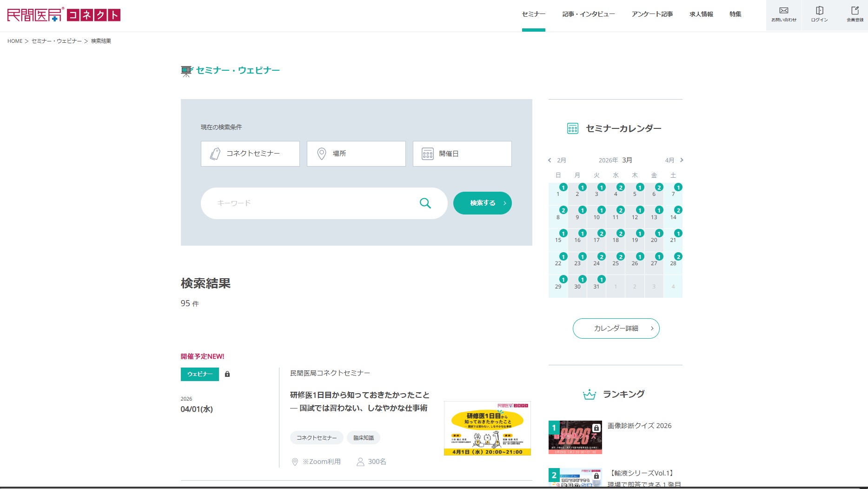Open the セミナー navigation tab

[x=533, y=14]
